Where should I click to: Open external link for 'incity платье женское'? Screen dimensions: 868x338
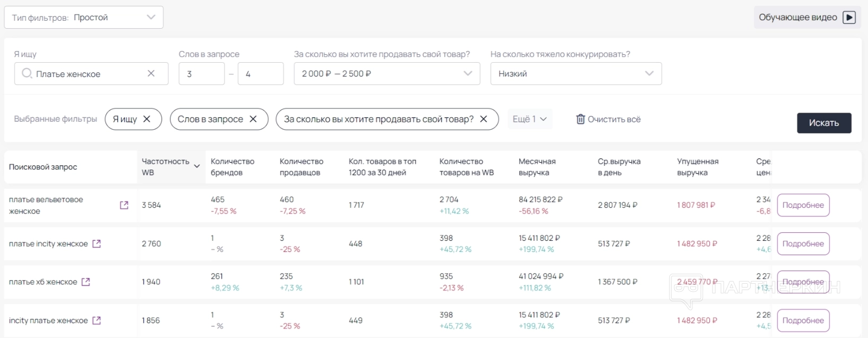click(x=97, y=320)
